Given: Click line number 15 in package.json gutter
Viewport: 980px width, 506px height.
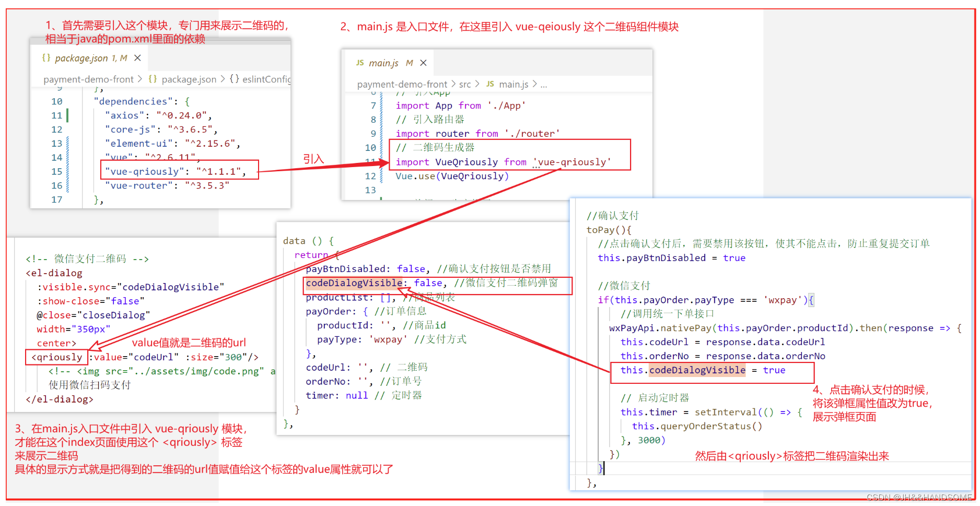Looking at the screenshot, I should (x=56, y=171).
